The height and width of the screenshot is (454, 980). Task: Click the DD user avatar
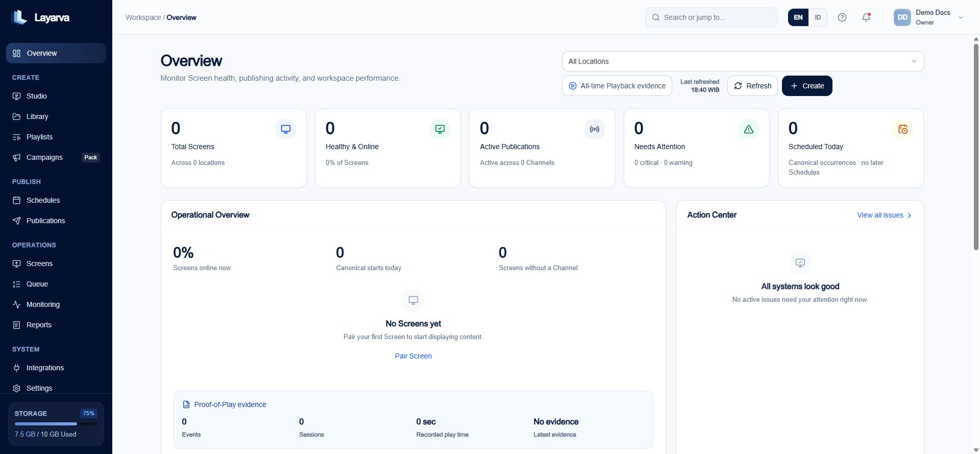pos(902,17)
